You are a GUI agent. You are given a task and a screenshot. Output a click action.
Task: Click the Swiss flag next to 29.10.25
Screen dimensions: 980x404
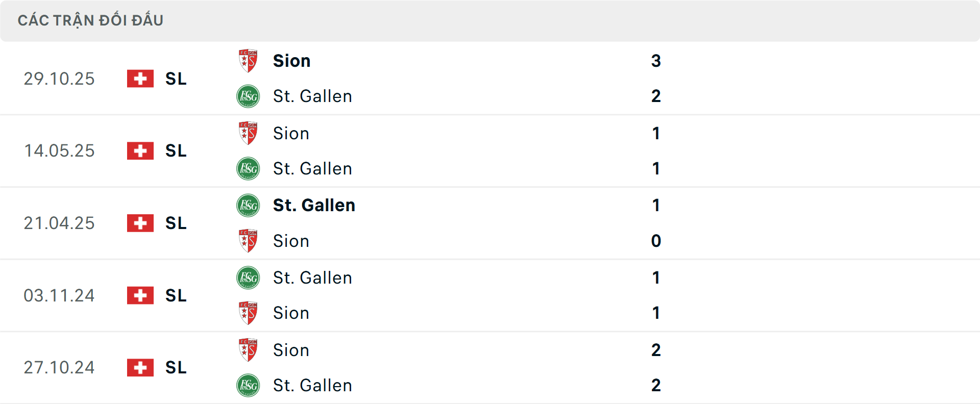pyautogui.click(x=140, y=79)
